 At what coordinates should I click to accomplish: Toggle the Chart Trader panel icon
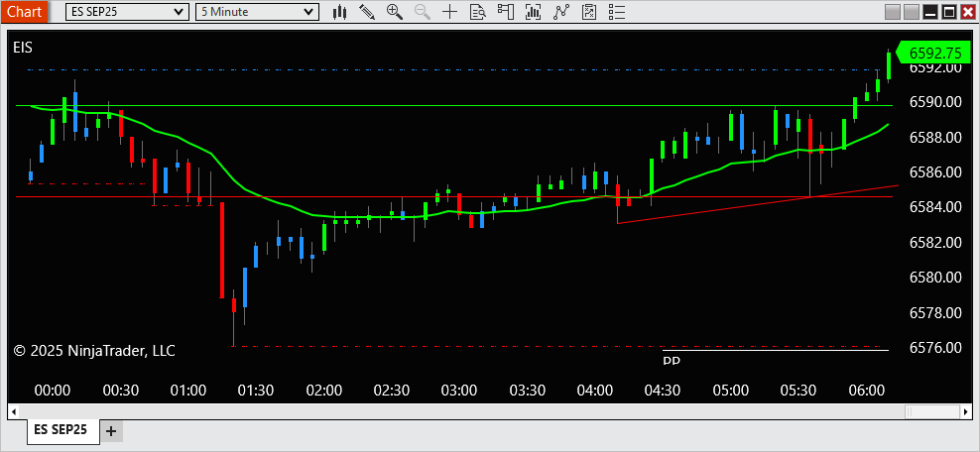[x=505, y=11]
